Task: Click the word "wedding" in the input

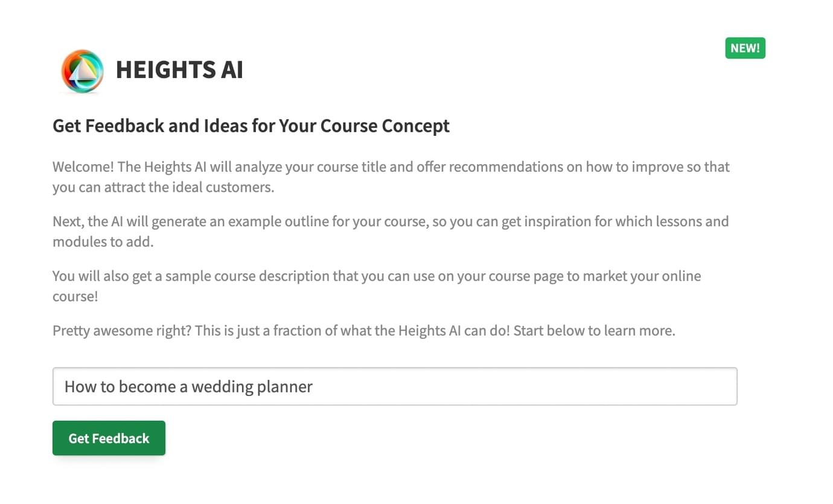Action: pyautogui.click(x=221, y=387)
